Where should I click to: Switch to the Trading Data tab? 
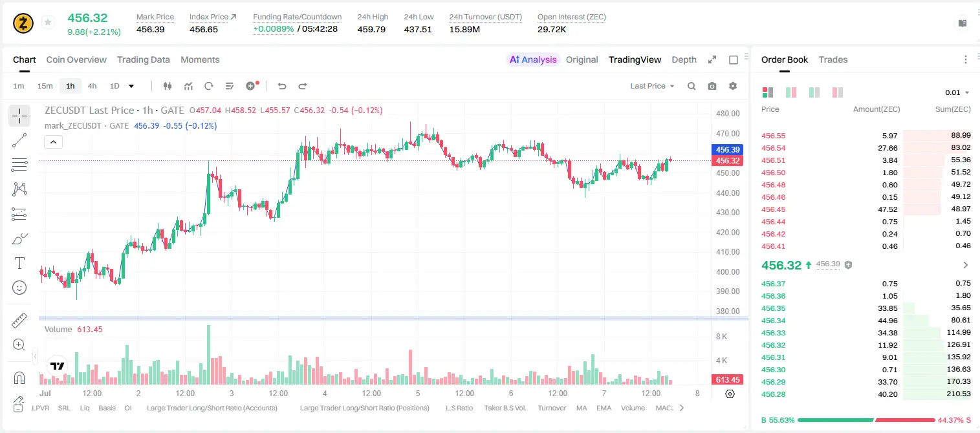pos(144,59)
